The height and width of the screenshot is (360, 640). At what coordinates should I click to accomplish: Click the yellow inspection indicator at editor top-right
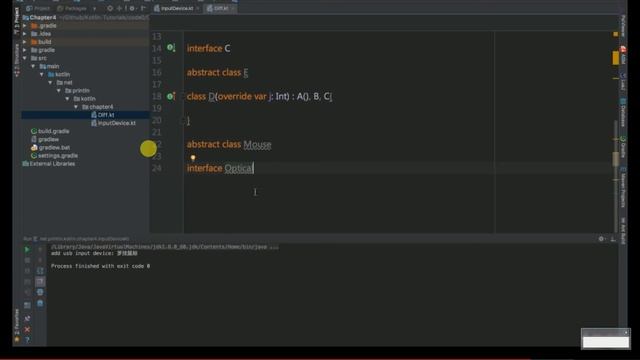tap(616, 34)
